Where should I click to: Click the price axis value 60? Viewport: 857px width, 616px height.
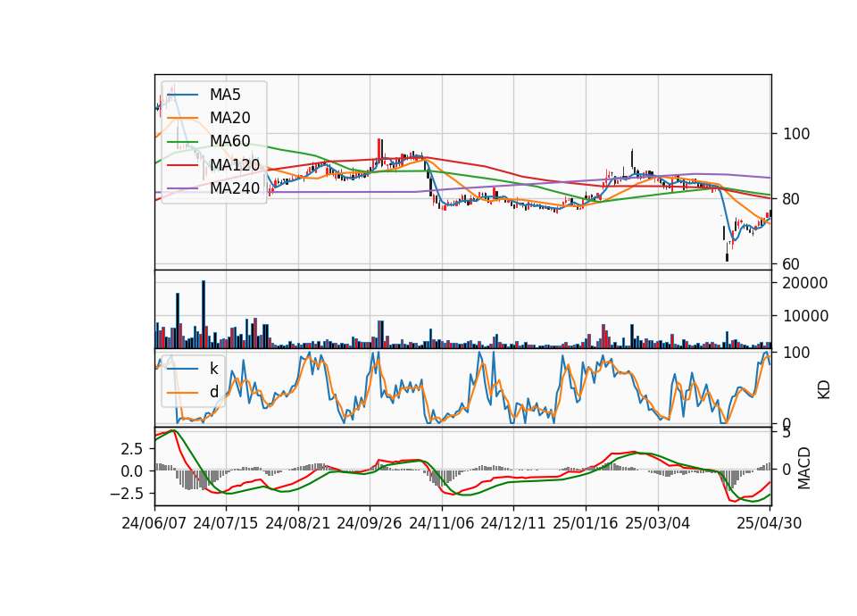(x=792, y=264)
